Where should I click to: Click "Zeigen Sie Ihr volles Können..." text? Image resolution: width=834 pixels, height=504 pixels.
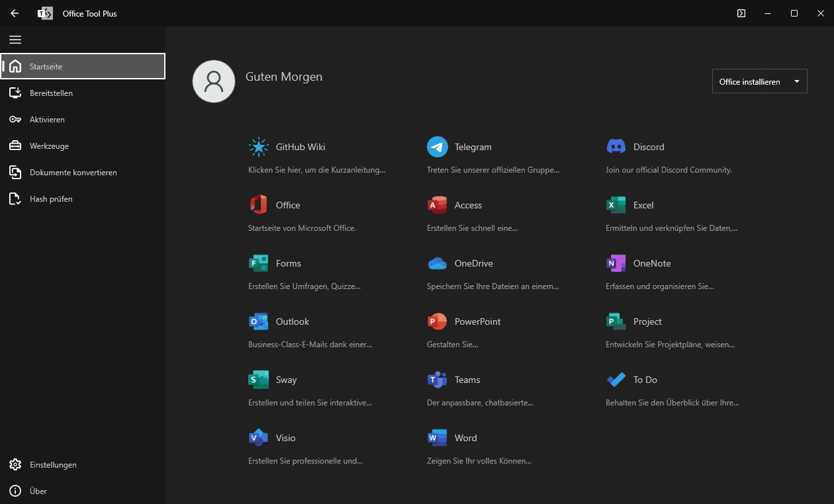pyautogui.click(x=479, y=461)
